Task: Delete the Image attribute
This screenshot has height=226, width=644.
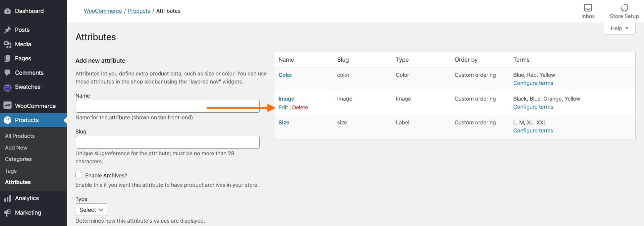Action: [x=300, y=107]
